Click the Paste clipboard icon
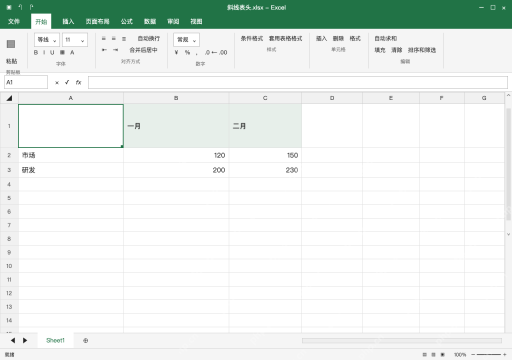The height and width of the screenshot is (360, 512). [11, 44]
